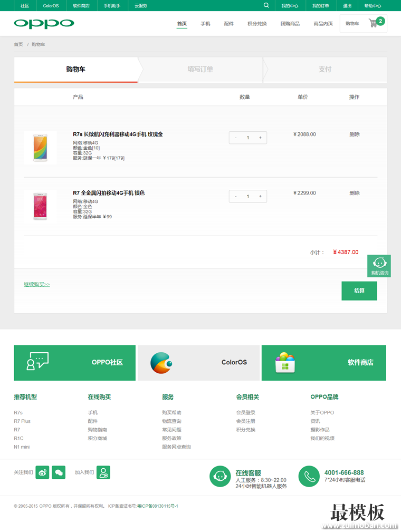401x532 pixels.
Task: Open the 手机 main nav item
Action: (x=205, y=24)
